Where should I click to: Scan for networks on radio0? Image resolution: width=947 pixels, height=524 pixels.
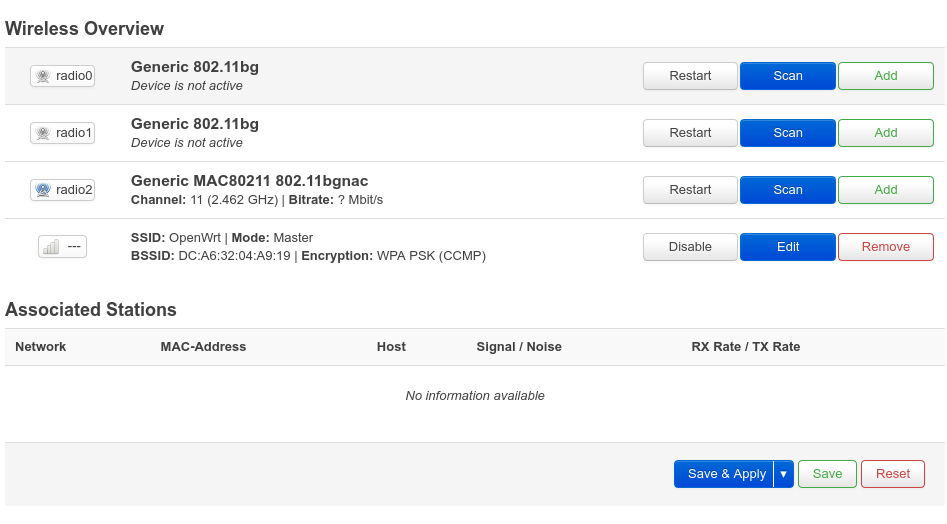click(x=787, y=76)
